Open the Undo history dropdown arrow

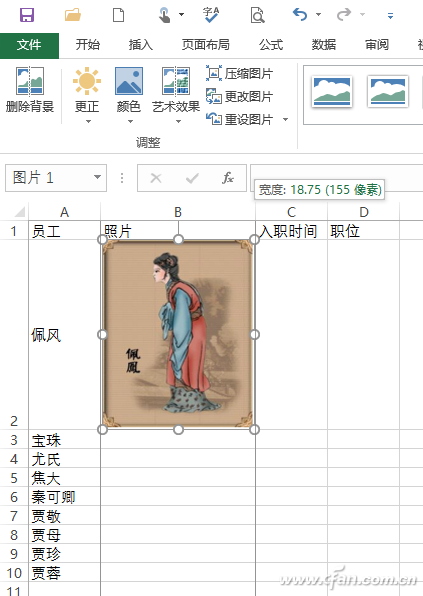(x=318, y=15)
